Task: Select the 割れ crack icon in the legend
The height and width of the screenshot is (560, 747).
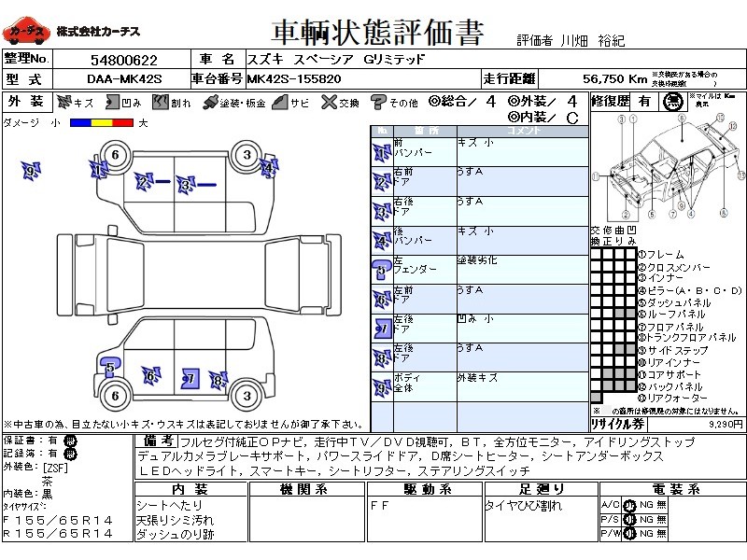Action: 161,102
